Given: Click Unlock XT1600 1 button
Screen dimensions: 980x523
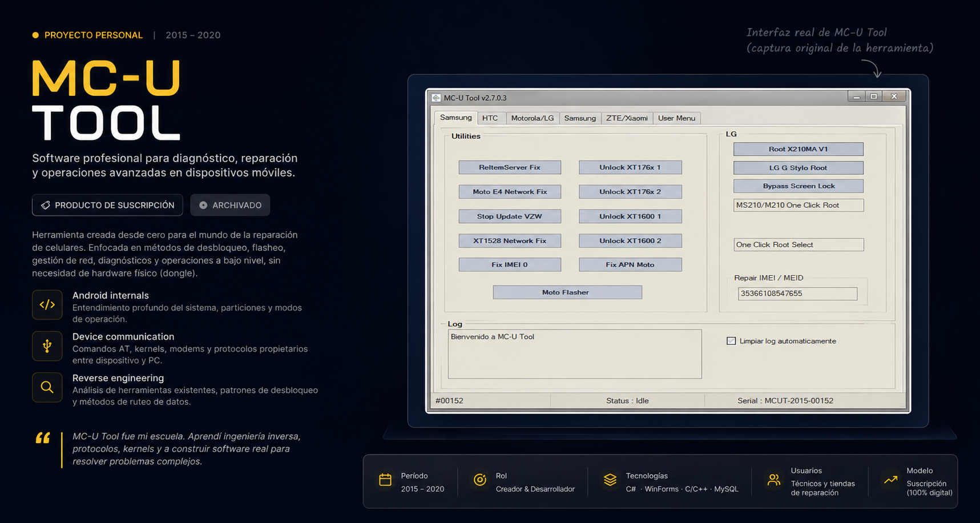Looking at the screenshot, I should coord(630,216).
